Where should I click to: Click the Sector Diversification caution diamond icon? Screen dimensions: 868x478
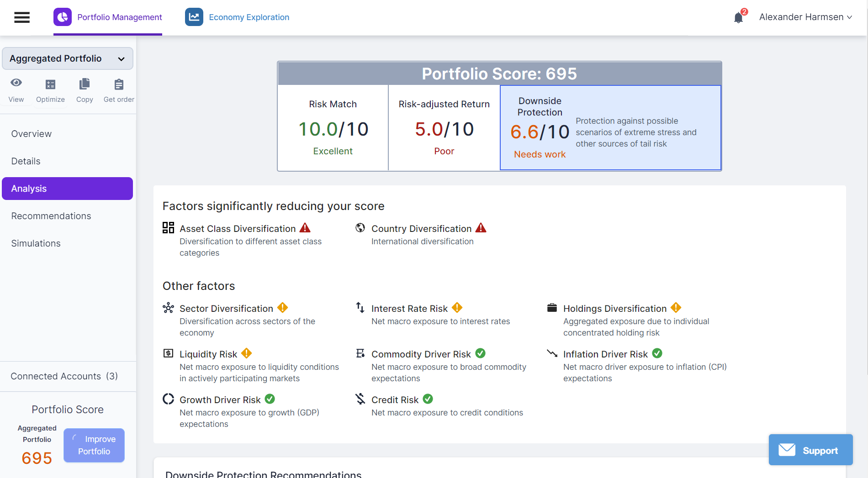click(x=282, y=308)
